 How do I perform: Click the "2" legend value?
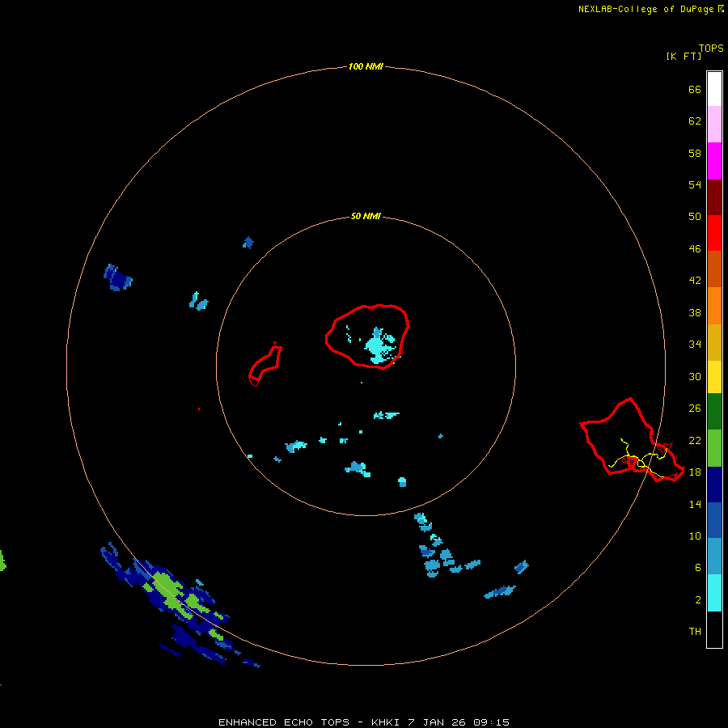698,599
